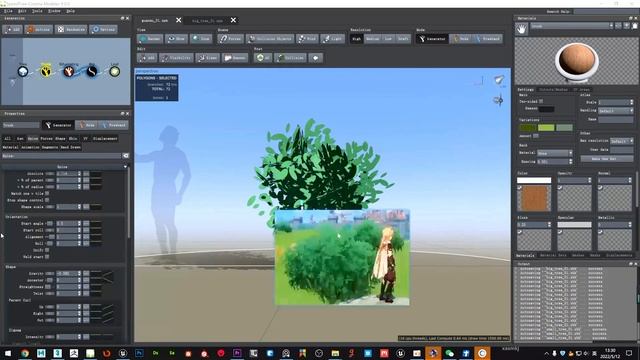Select the black spine generator node
The height and width of the screenshot is (360, 640).
(92, 71)
